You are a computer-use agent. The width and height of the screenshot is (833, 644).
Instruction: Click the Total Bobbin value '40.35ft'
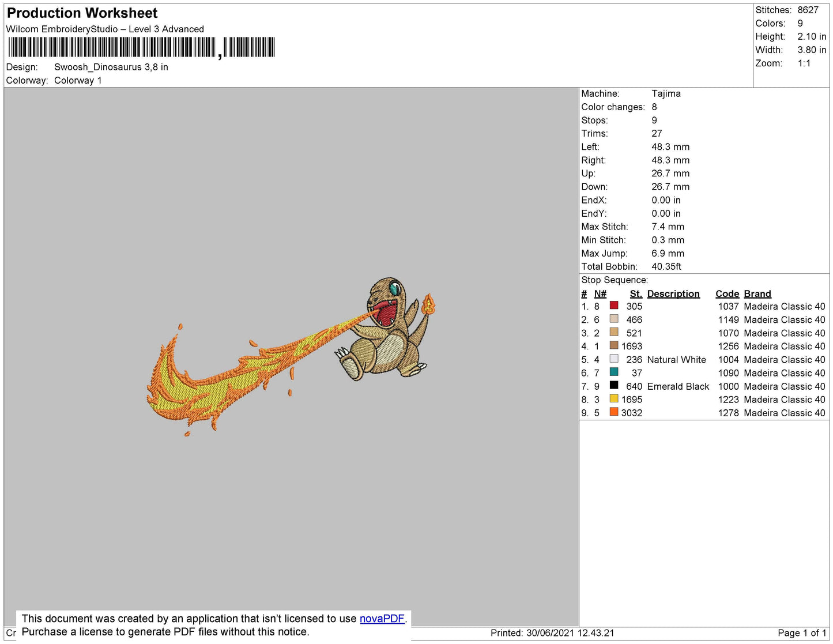pyautogui.click(x=666, y=266)
